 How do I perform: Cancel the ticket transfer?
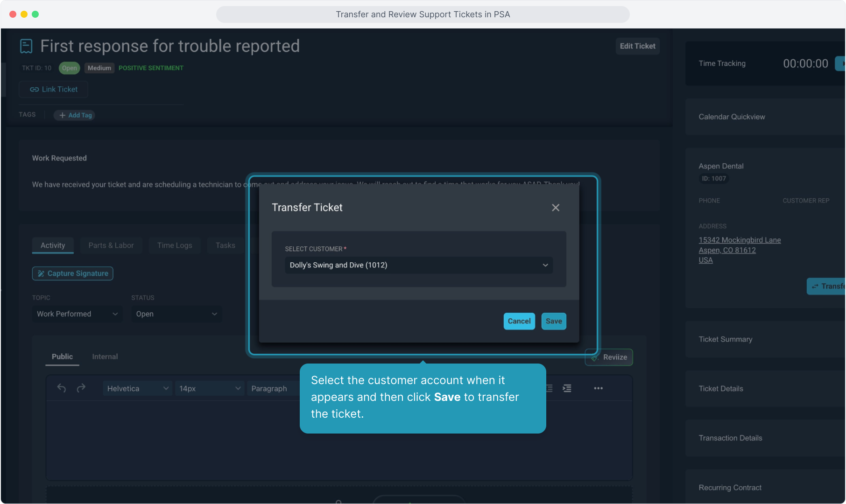click(519, 321)
